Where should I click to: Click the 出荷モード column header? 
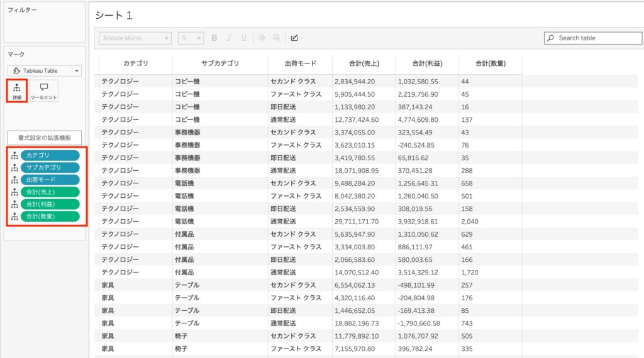[x=300, y=63]
